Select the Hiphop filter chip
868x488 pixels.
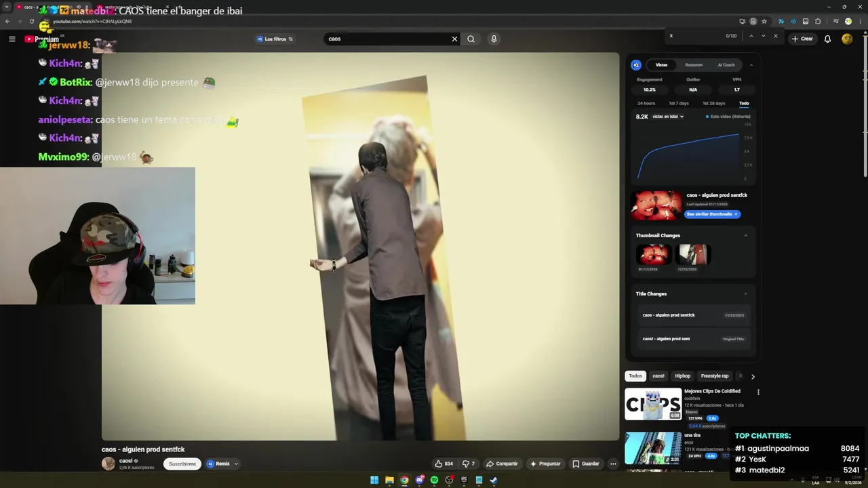[x=682, y=376]
